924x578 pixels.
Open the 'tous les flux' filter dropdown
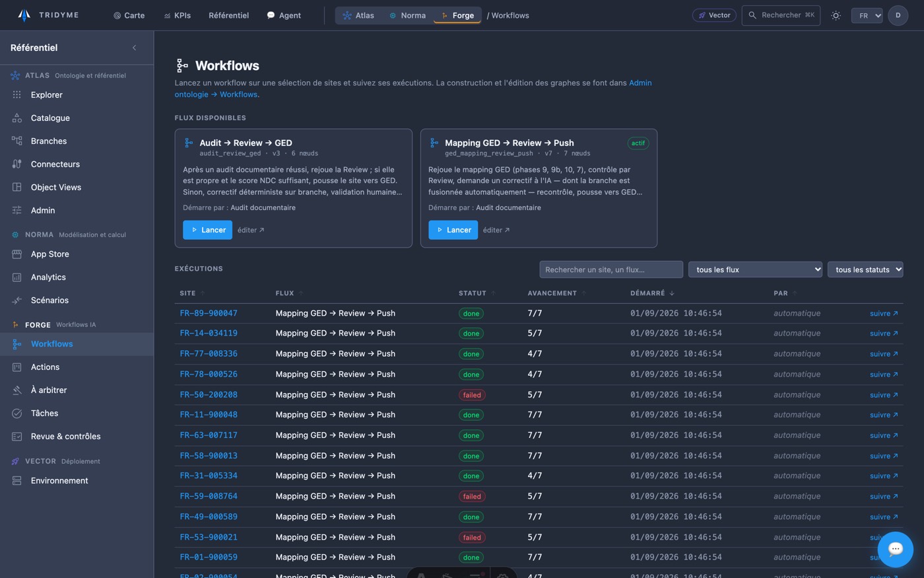(755, 270)
